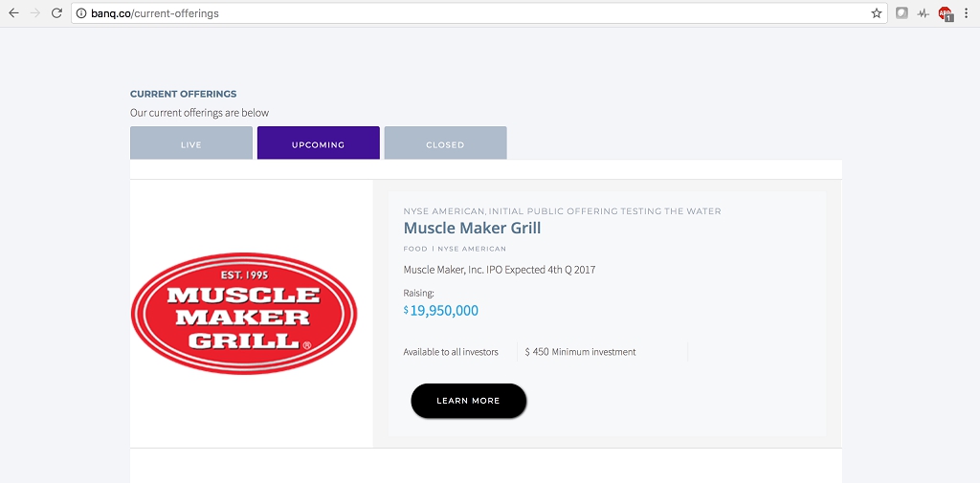Viewport: 980px width, 483px height.
Task: Click the browser back arrow
Action: (x=13, y=13)
